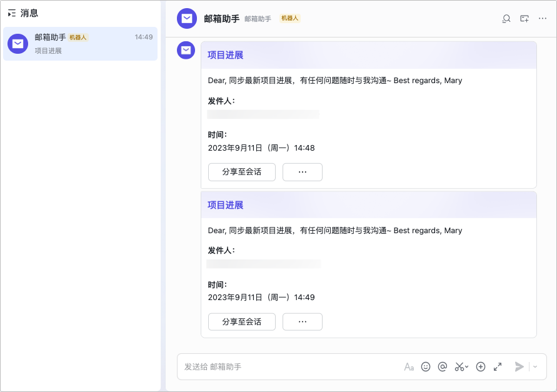The image size is (557, 392).
Task: Click the send message arrow
Action: (519, 367)
